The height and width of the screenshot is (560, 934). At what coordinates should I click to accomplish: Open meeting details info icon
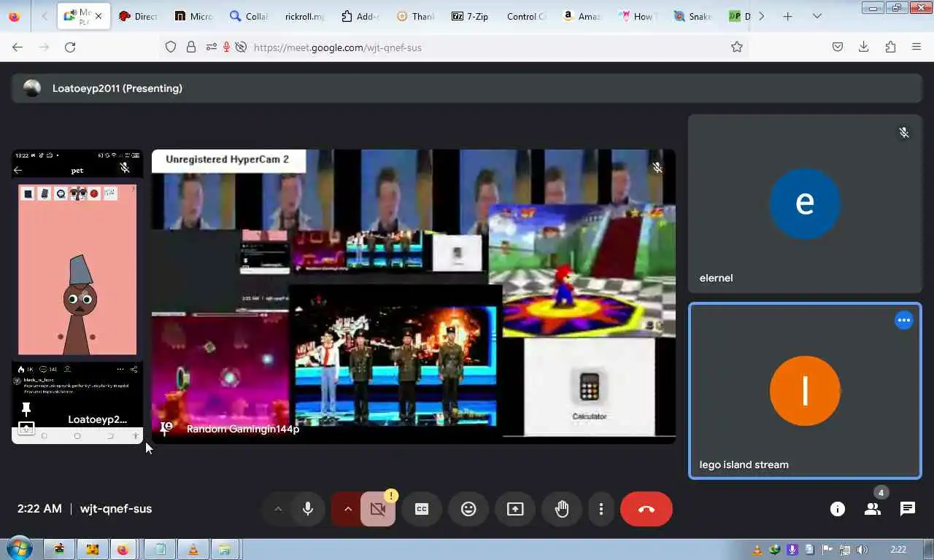tap(838, 509)
